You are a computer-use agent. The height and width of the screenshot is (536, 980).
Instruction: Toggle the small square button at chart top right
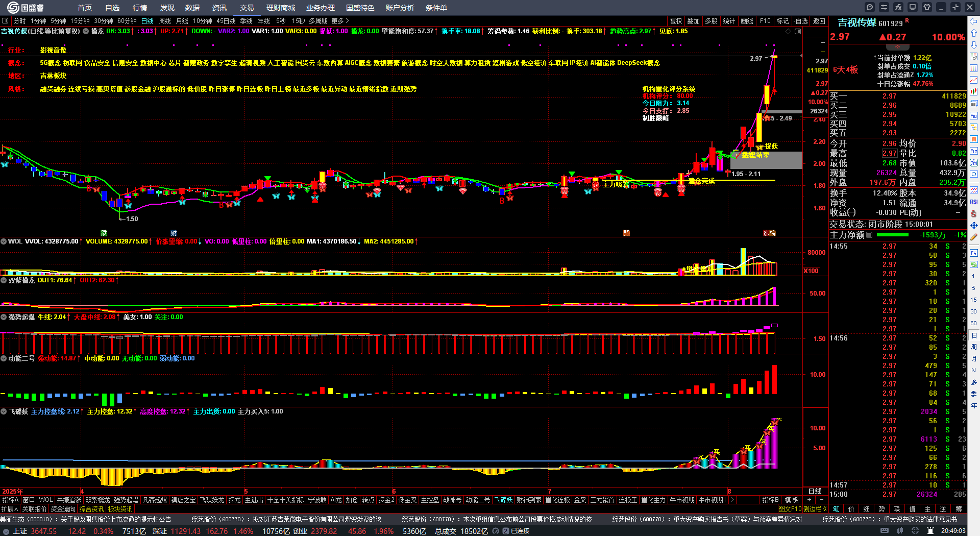pos(798,32)
